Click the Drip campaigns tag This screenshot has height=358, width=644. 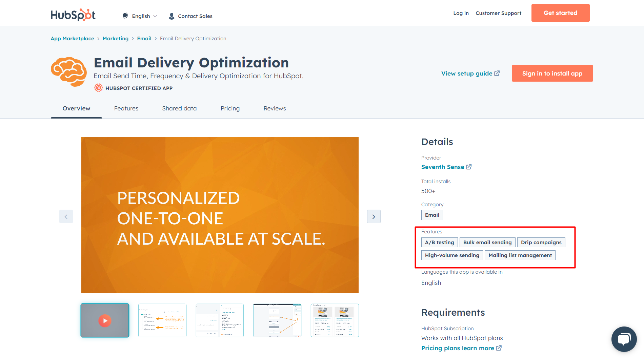541,243
